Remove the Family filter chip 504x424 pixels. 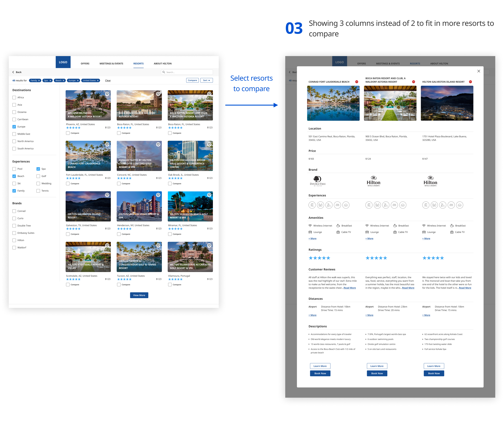point(39,80)
